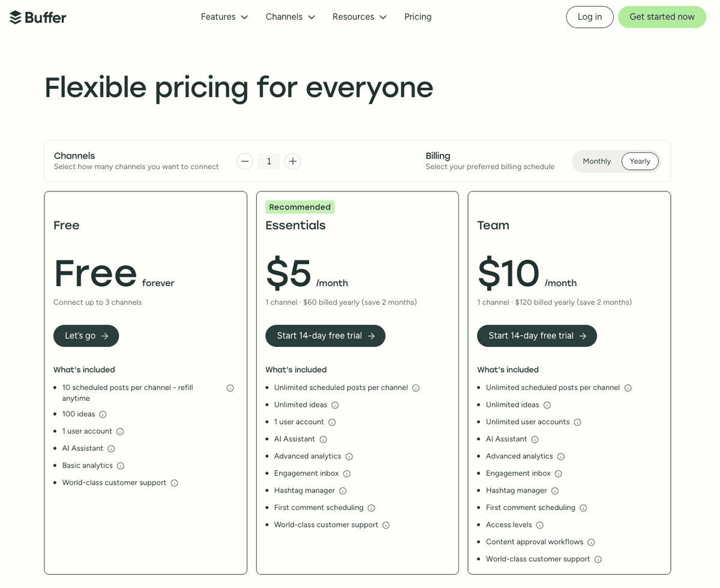Screen dimensions: 720x588
Task: Open the Features dropdown
Action: coord(224,17)
